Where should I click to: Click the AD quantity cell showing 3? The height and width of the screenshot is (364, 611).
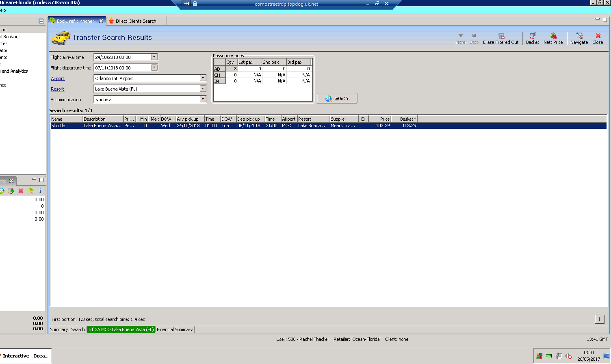(x=232, y=69)
